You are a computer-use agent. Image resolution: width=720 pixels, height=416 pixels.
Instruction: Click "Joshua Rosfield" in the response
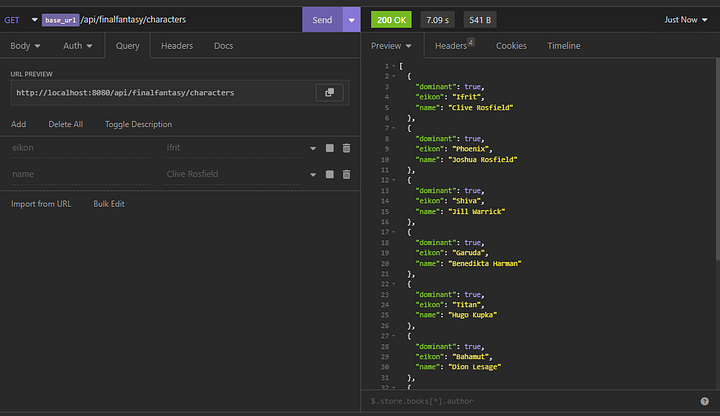click(x=483, y=159)
